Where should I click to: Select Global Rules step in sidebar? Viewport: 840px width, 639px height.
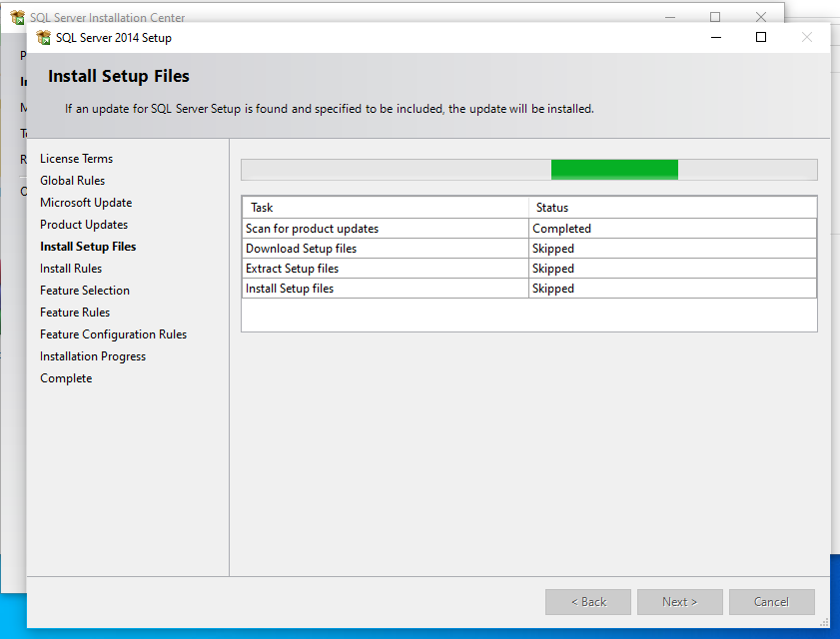72,181
